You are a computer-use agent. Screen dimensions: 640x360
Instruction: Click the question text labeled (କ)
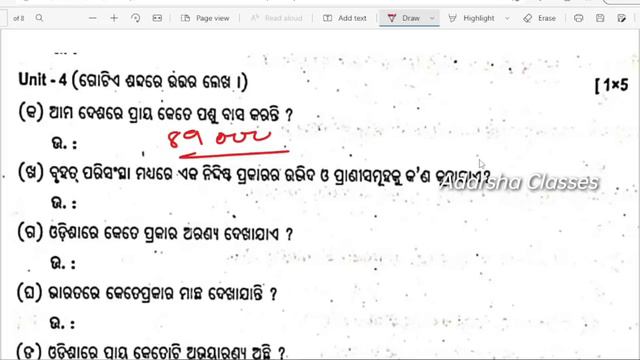[x=156, y=114]
